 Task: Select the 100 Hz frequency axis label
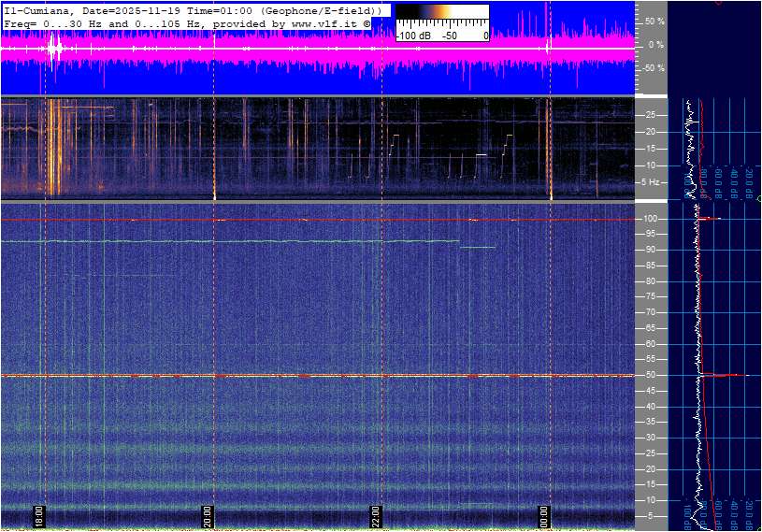click(x=650, y=219)
